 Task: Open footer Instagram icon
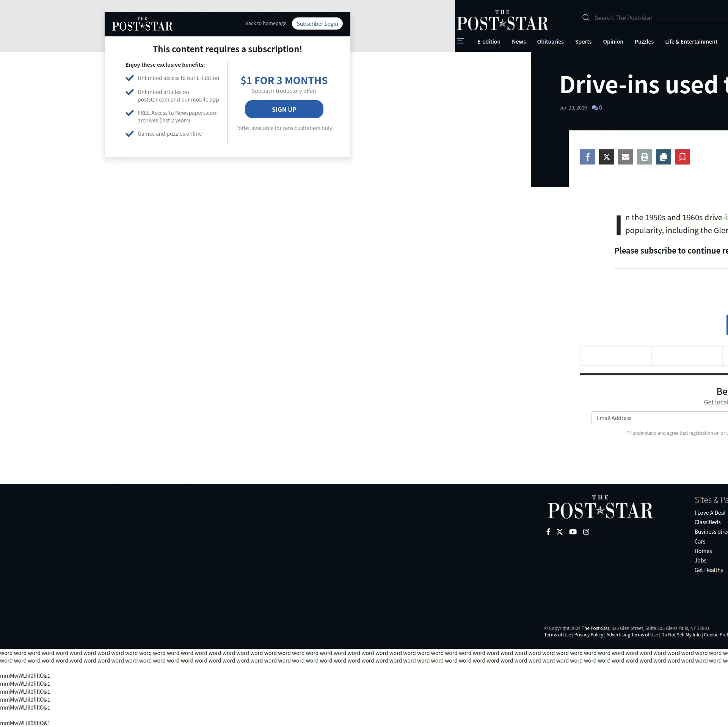click(586, 532)
